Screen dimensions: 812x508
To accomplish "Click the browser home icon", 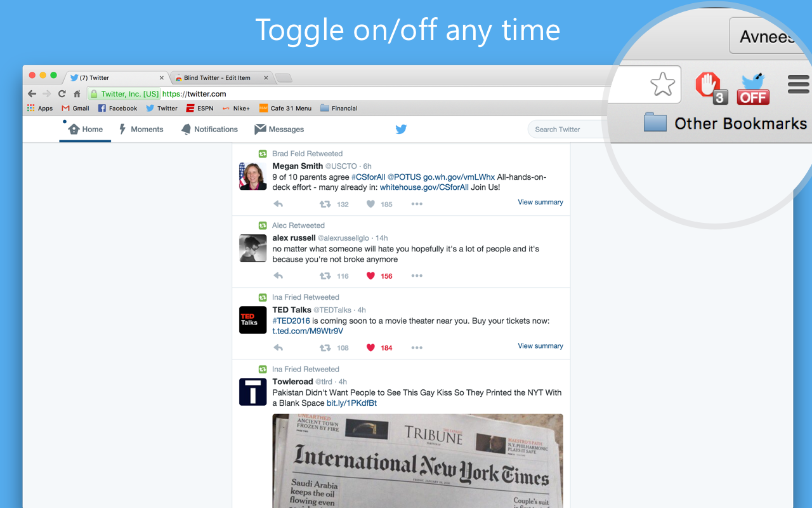I will click(77, 93).
